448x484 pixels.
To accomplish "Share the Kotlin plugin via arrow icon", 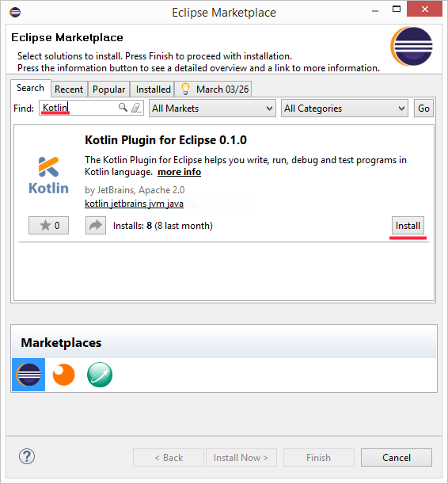I will (x=96, y=225).
